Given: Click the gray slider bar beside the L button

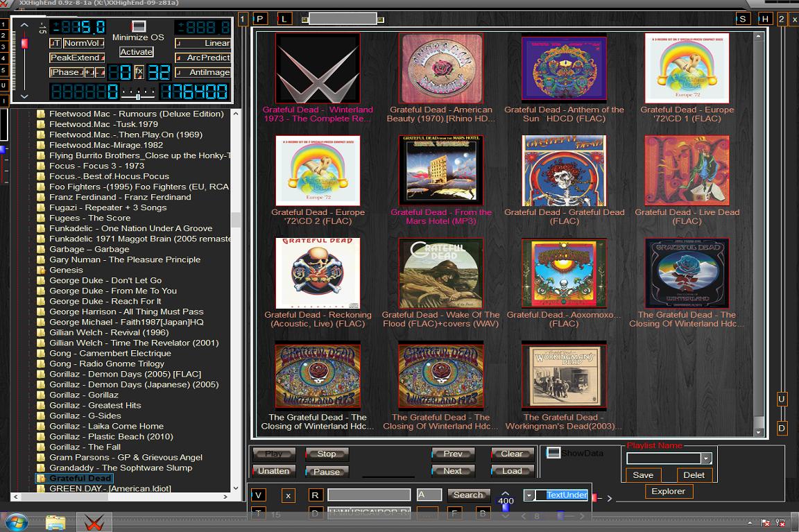Looking at the screenshot, I should tap(343, 19).
